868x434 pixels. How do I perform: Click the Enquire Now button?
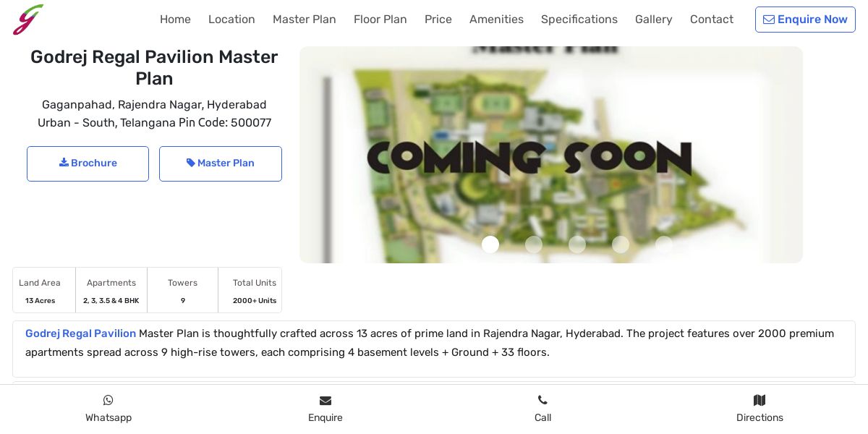805,20
